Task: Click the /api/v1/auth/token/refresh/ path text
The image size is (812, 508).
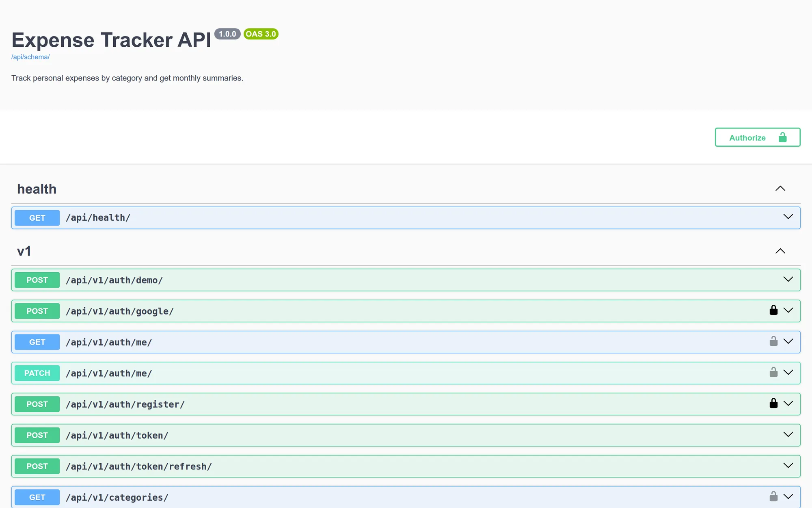Action: [139, 467]
